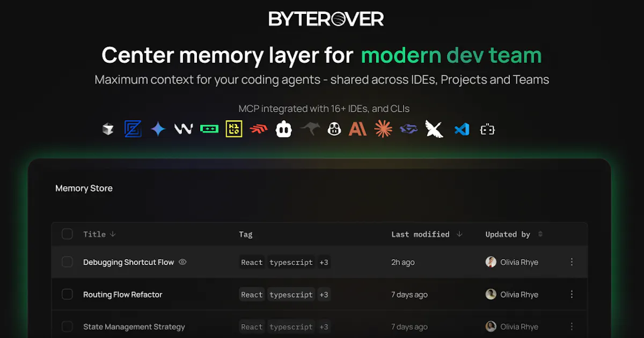Click the blue Gemini sparkle icon
Screen dimensions: 644x338
pyautogui.click(x=158, y=129)
